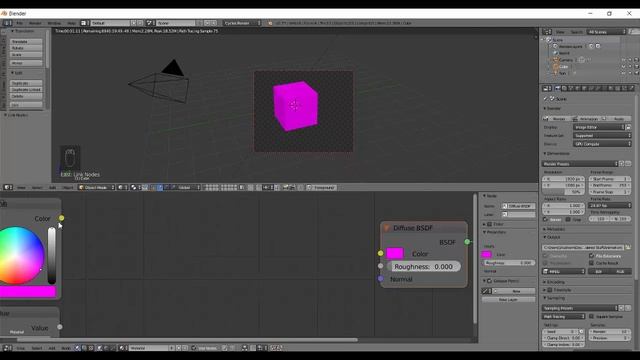Open the Path Tracing integrator dropdown
640x360 pixels.
point(564,316)
